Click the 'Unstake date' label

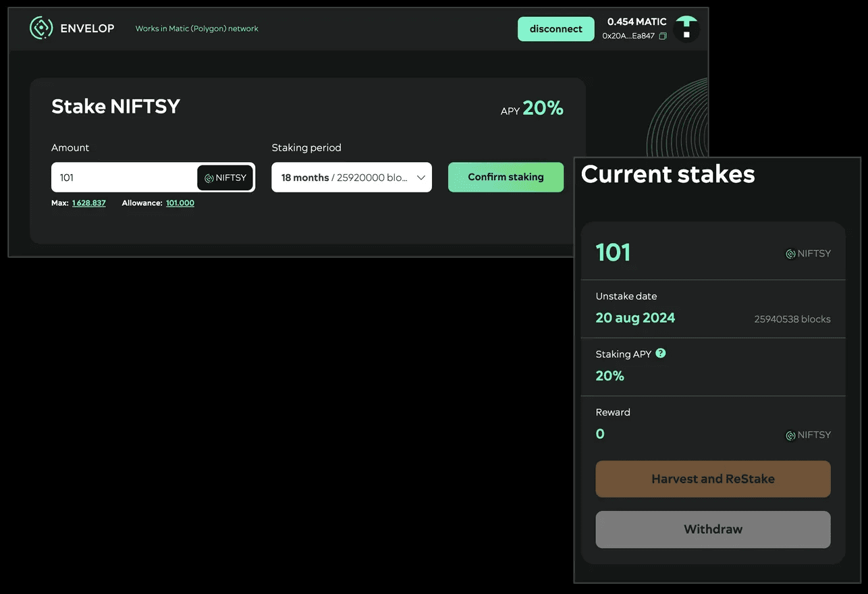(x=626, y=296)
